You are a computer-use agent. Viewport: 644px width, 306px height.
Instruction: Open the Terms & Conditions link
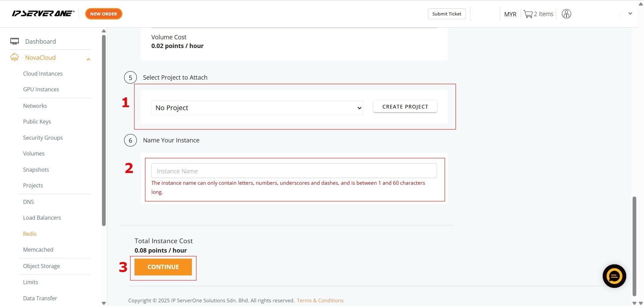point(320,300)
